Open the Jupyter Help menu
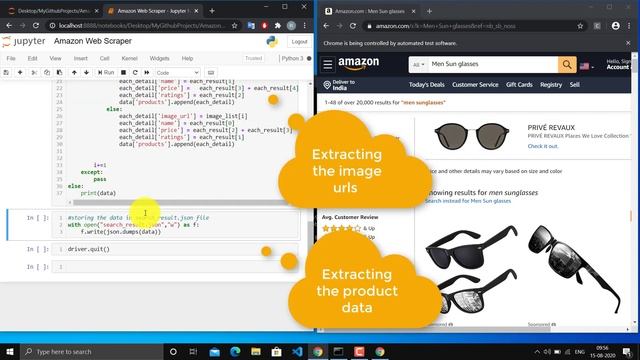Image resolution: width=640 pixels, height=360 pixels. [x=187, y=58]
